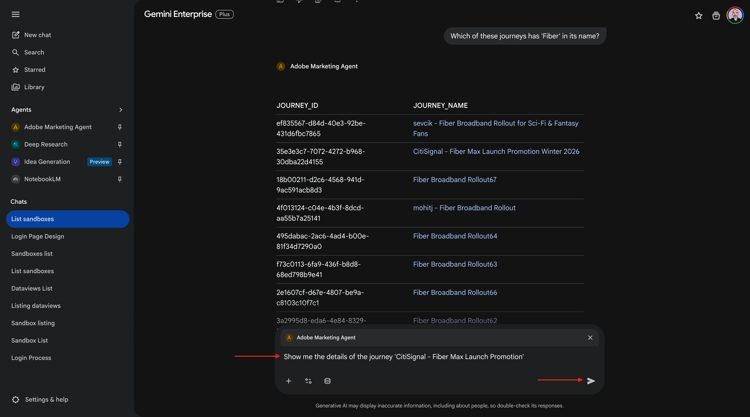Open the Sandbox List chat
The width and height of the screenshot is (750, 417).
[29, 340]
